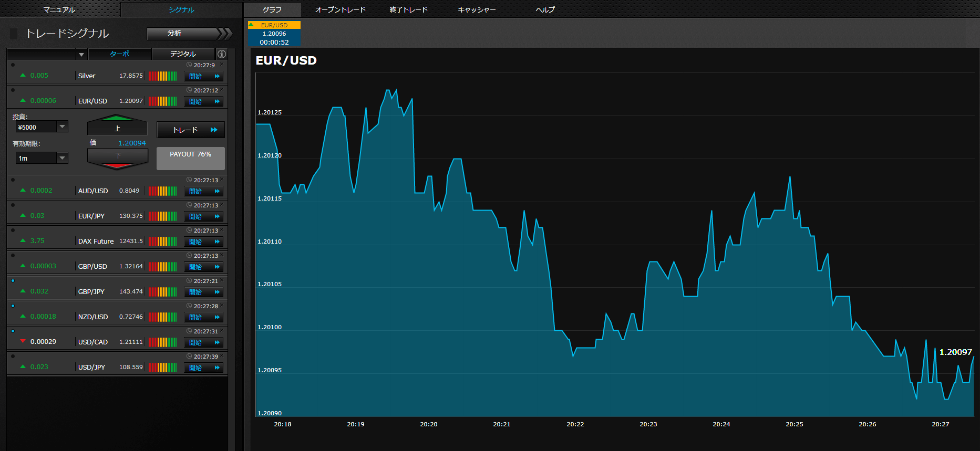Open the info icon beside デジタル tab

pyautogui.click(x=222, y=54)
